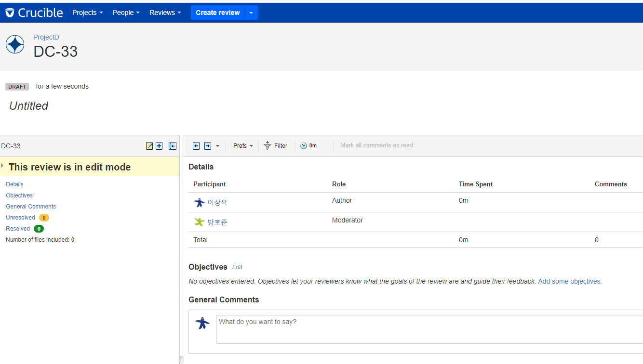The height and width of the screenshot is (364, 643).
Task: Open the Projects menu
Action: (x=88, y=13)
